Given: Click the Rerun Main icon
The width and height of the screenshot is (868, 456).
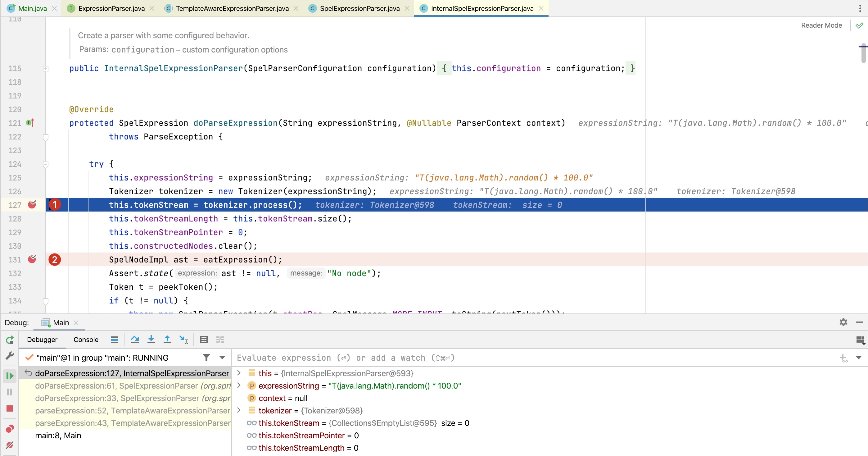Looking at the screenshot, I should [x=10, y=340].
